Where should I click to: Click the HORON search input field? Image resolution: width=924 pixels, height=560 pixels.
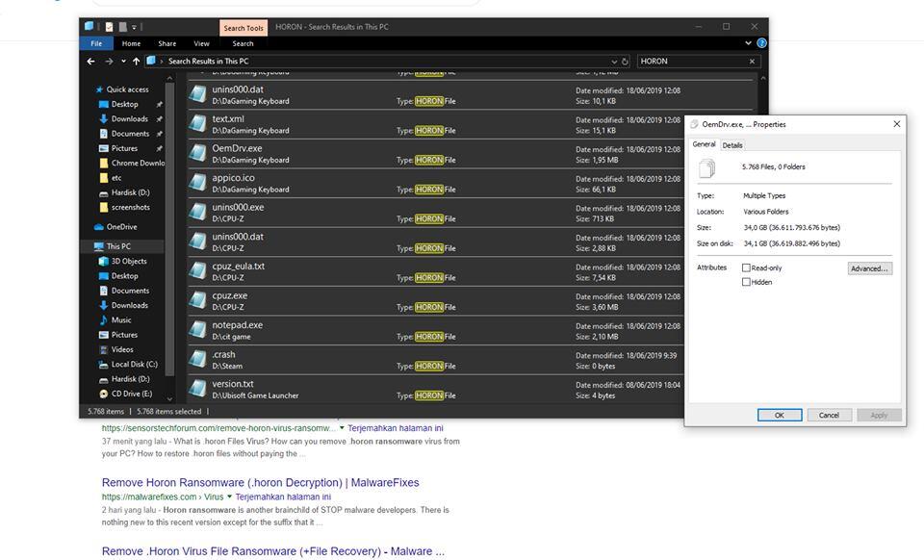[693, 61]
